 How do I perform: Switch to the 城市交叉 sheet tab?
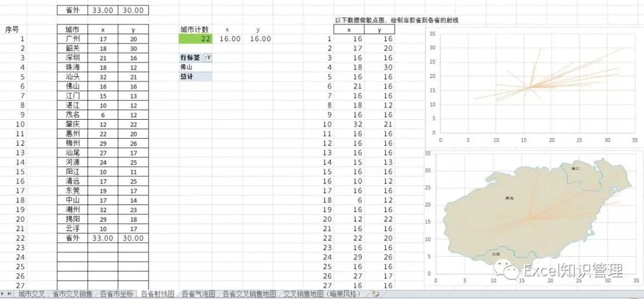tap(31, 294)
